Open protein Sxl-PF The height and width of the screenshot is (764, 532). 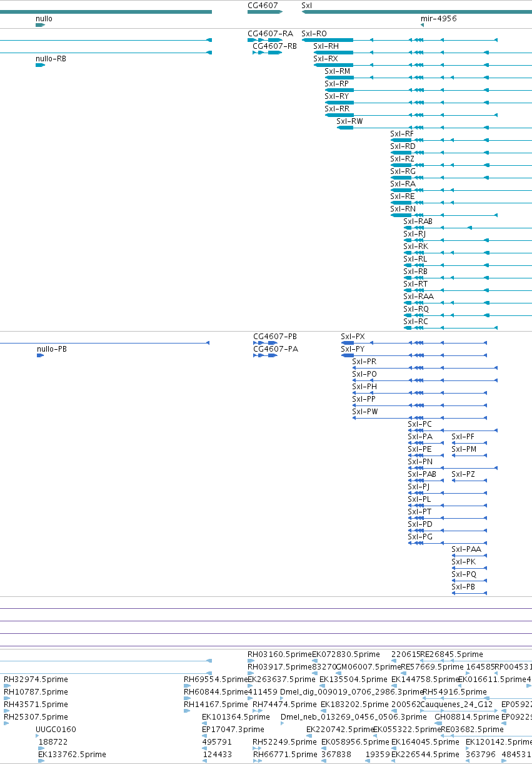(x=463, y=437)
